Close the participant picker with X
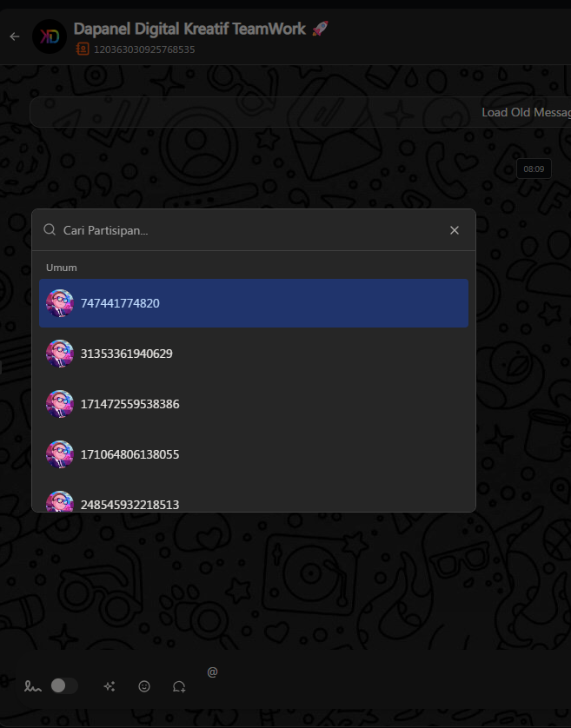This screenshot has width=571, height=728. 455,230
